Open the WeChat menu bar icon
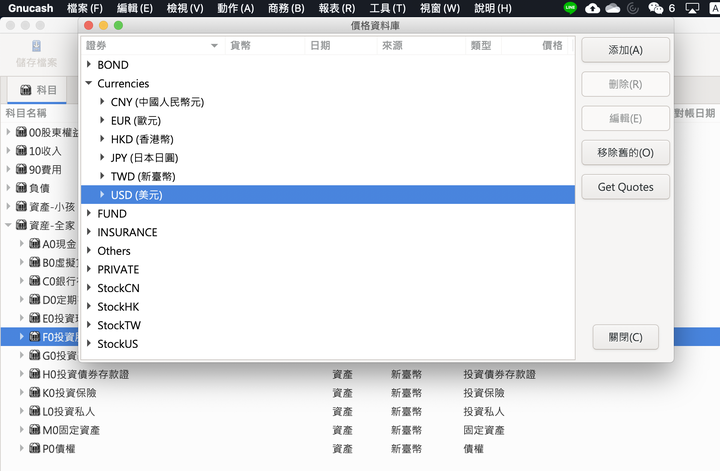Screen dimensions: 720x471 pos(655,8)
